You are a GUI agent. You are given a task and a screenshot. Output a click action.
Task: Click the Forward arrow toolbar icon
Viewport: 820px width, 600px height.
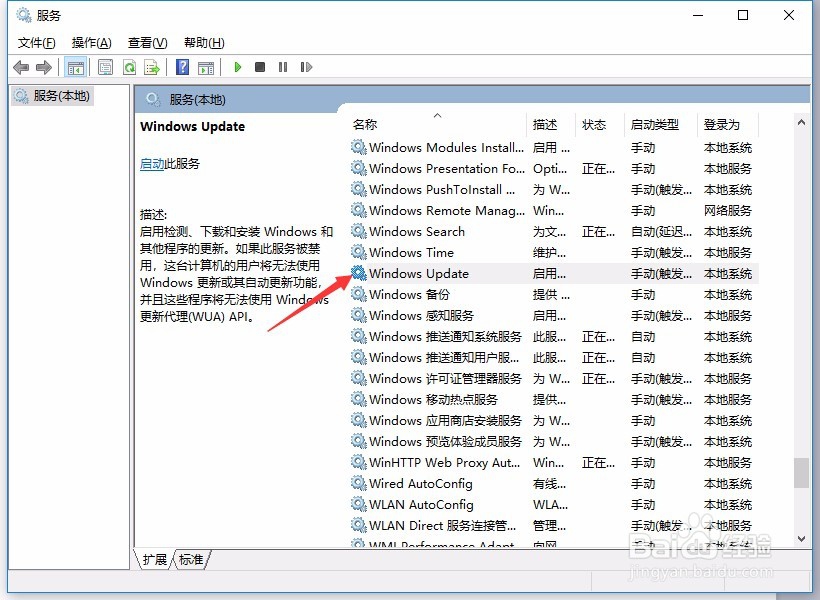[44, 67]
